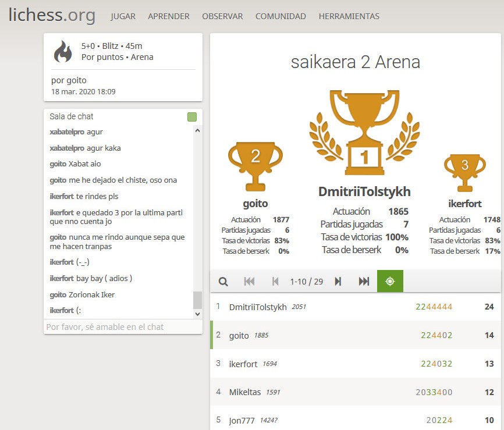
Task: Jump to last page of standings
Action: click(x=364, y=282)
